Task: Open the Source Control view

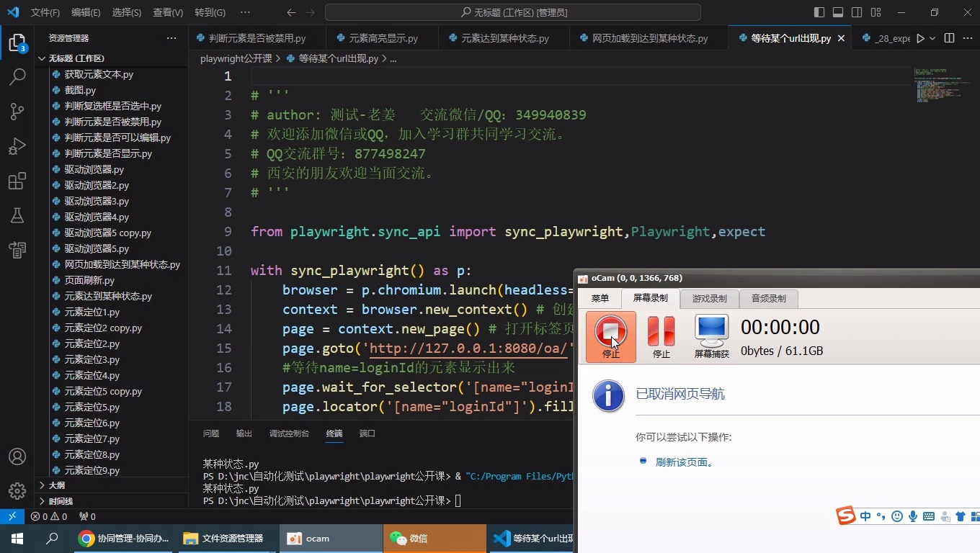Action: (17, 112)
